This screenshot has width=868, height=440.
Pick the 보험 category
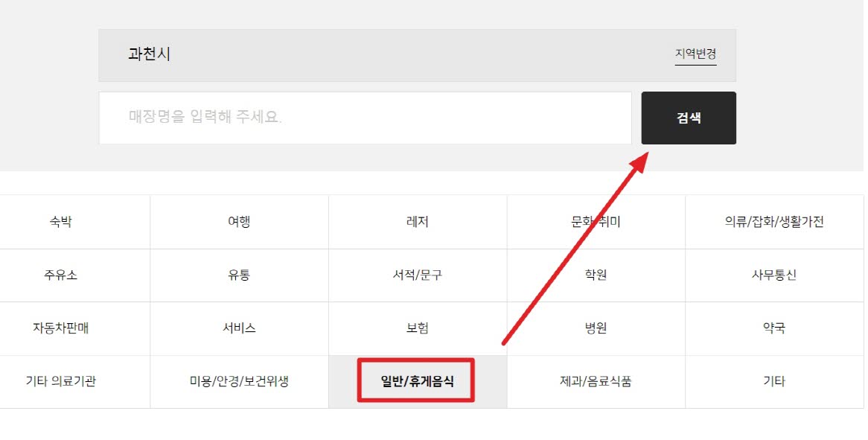(x=418, y=328)
